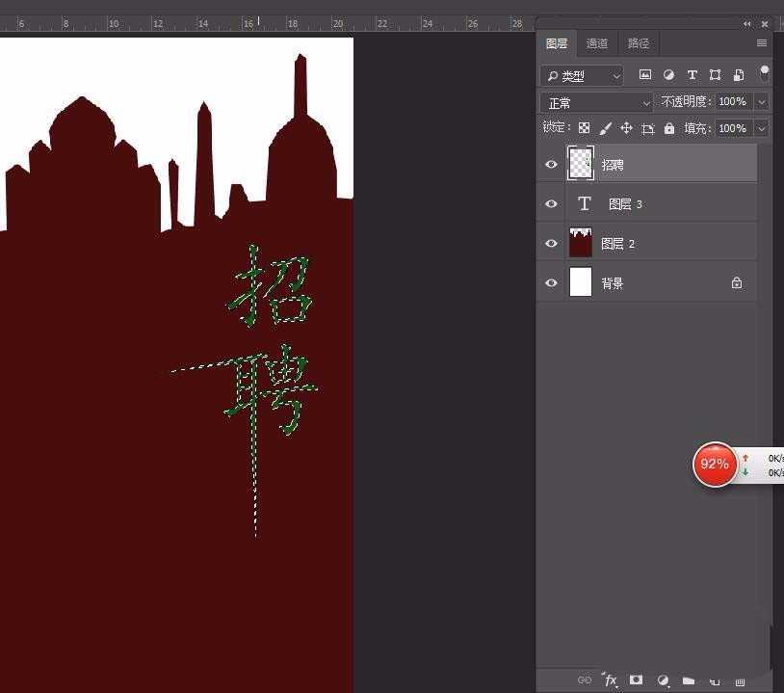Click the lock transparent pixels icon
784x693 pixels.
584,128
